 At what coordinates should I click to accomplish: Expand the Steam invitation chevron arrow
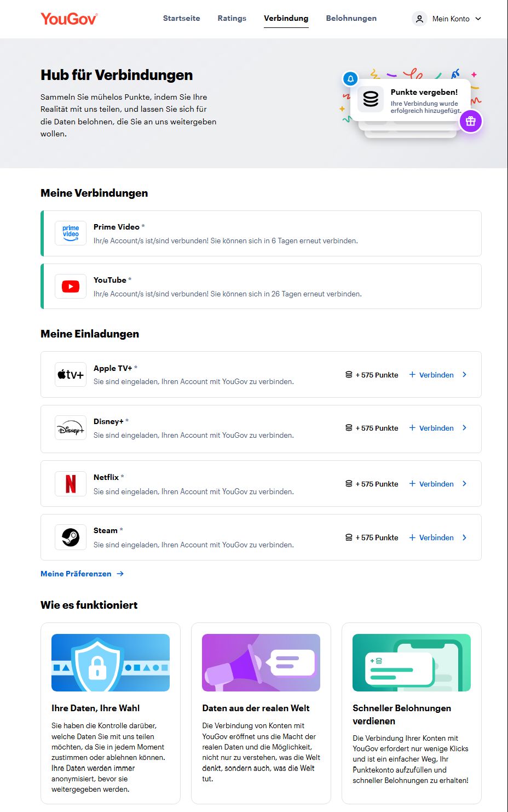tap(464, 537)
